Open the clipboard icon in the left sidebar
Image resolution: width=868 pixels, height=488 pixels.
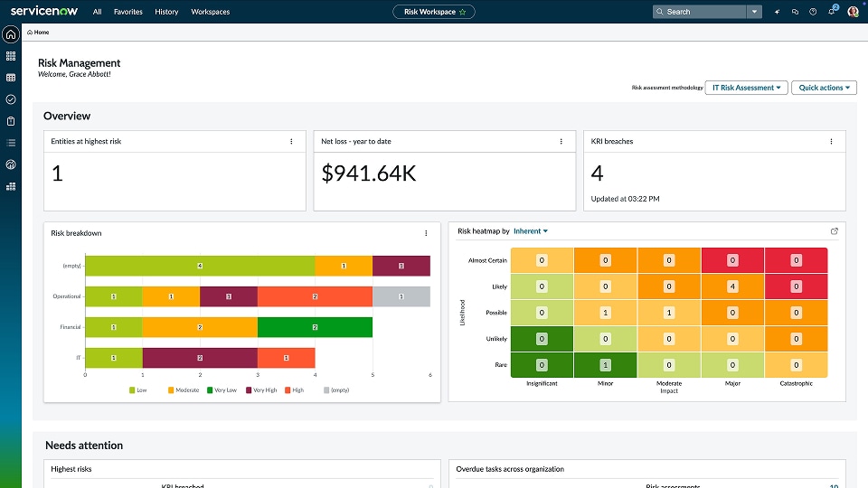click(11, 121)
